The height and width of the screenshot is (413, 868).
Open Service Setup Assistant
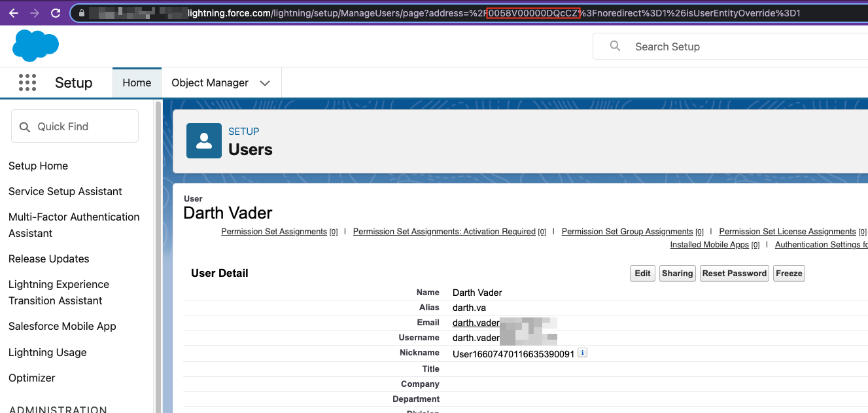tap(65, 191)
